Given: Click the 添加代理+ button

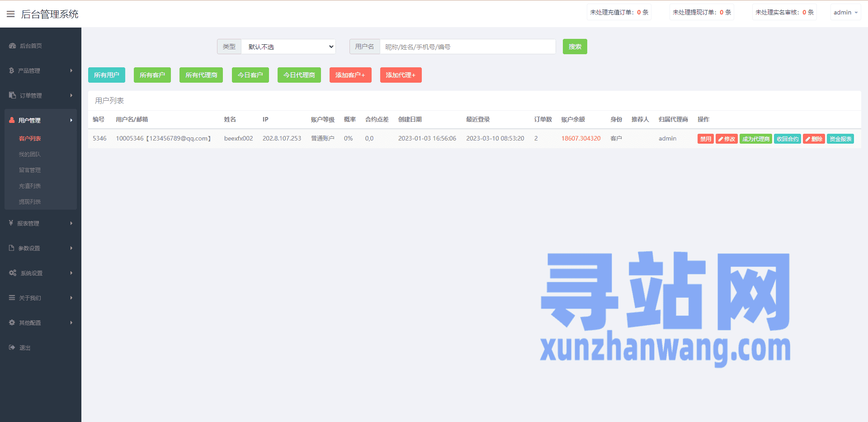Looking at the screenshot, I should point(401,75).
